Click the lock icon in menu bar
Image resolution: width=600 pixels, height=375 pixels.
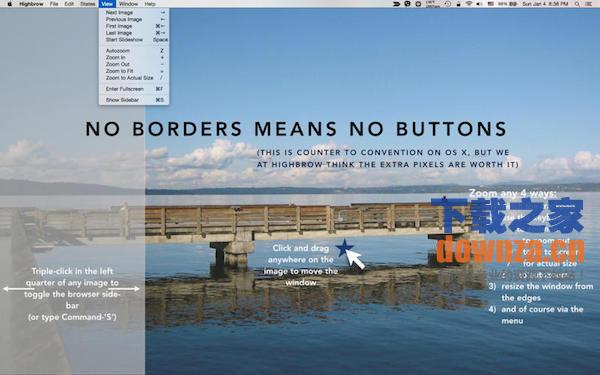point(458,4)
